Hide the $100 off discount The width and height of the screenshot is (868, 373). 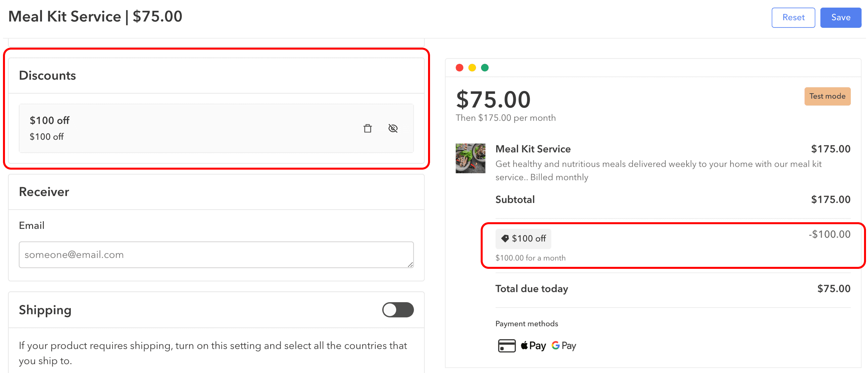pos(393,128)
